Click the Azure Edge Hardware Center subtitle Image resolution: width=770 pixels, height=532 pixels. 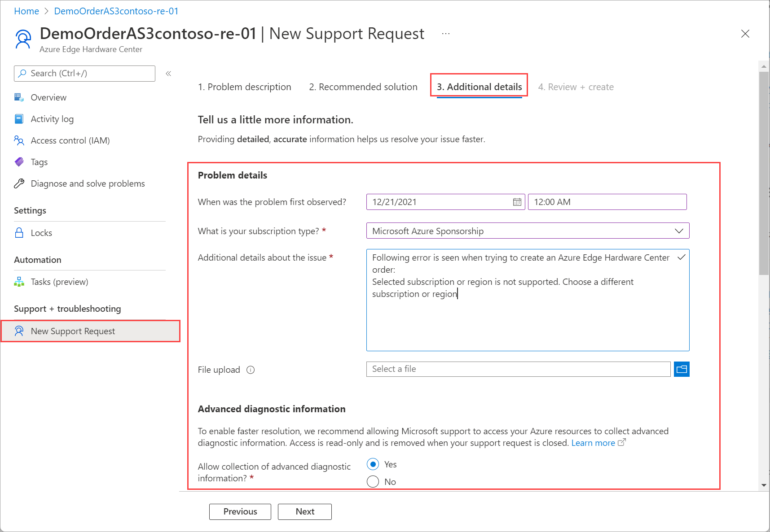[x=91, y=49]
